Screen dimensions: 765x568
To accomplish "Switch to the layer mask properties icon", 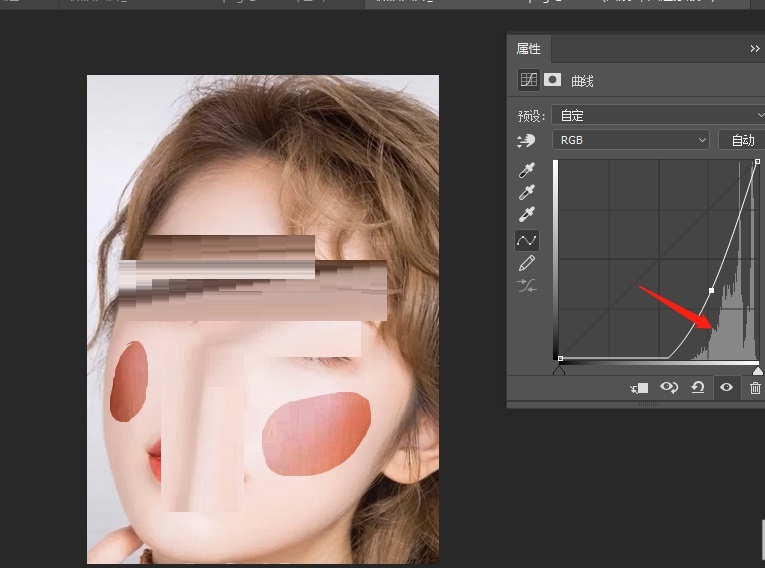I will (x=551, y=80).
